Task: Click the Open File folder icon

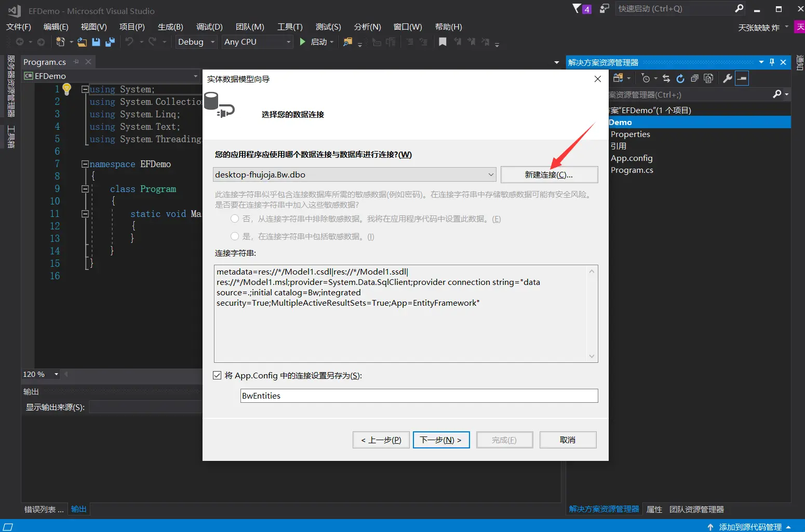Action: 82,42
